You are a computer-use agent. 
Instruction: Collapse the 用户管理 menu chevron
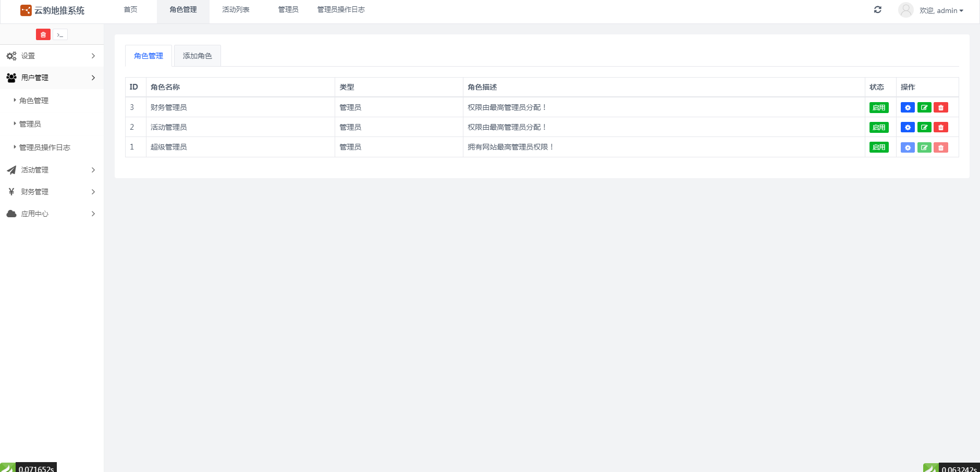point(93,78)
